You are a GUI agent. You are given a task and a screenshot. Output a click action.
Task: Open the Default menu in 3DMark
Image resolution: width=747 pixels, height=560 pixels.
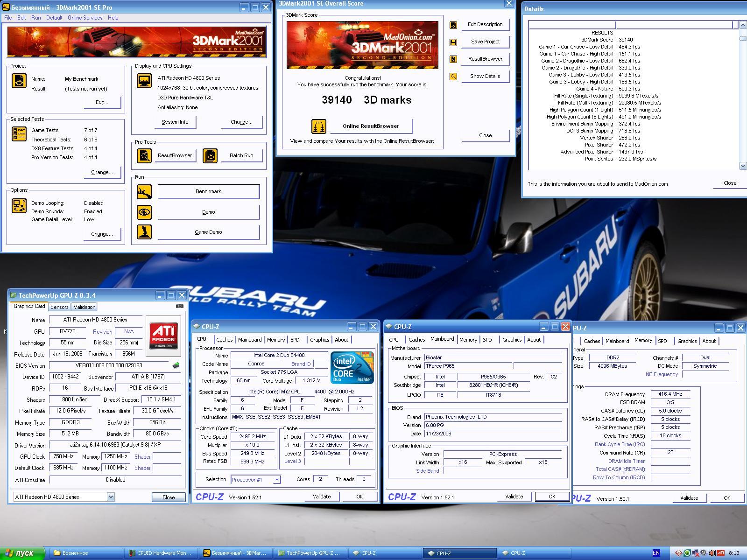[54, 18]
